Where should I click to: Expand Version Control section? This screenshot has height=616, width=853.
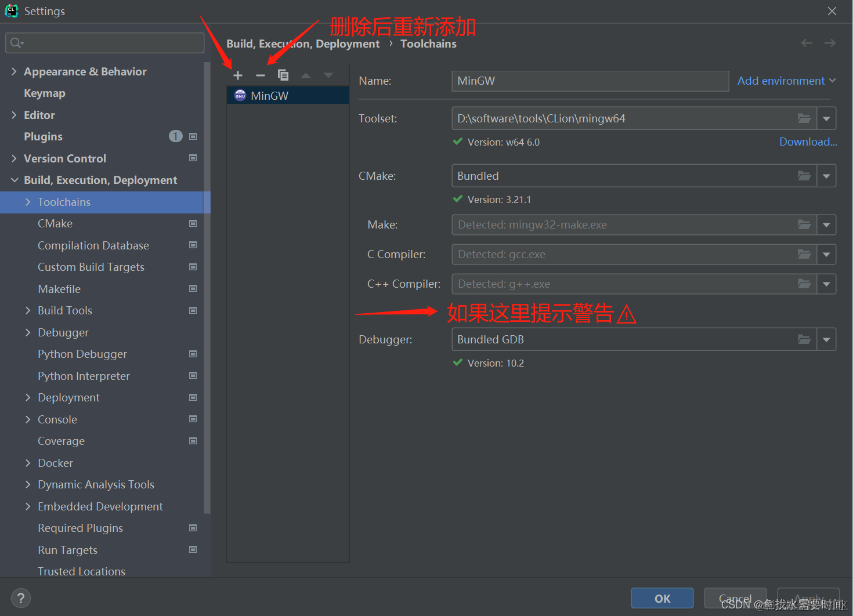[14, 158]
